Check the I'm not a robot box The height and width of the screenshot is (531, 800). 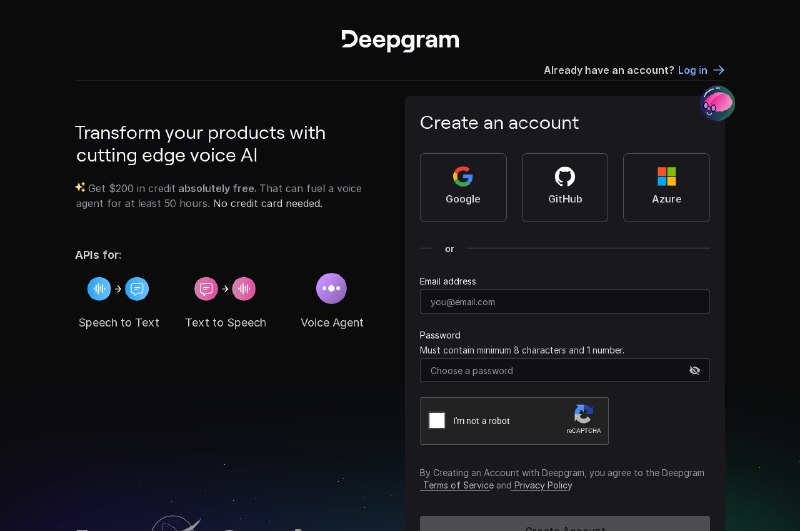[x=437, y=420]
